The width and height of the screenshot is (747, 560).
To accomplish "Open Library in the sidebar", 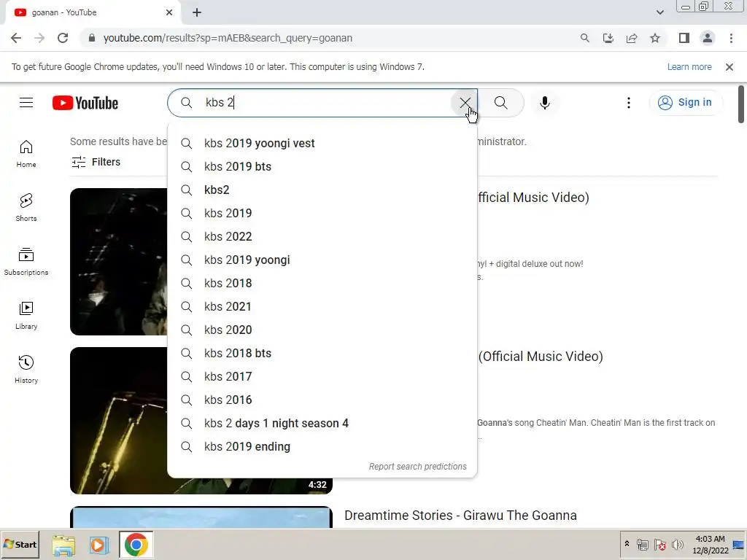I will click(26, 315).
